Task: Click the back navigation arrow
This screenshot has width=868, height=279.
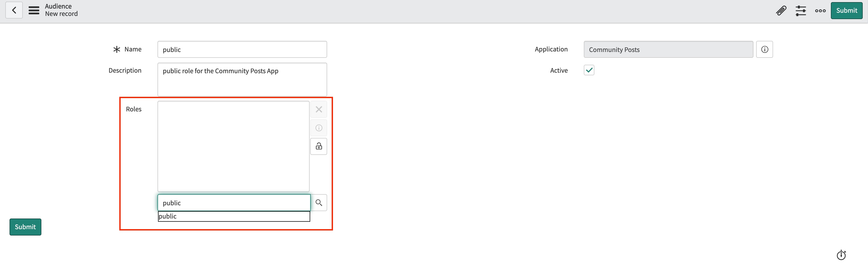Action: [x=14, y=10]
